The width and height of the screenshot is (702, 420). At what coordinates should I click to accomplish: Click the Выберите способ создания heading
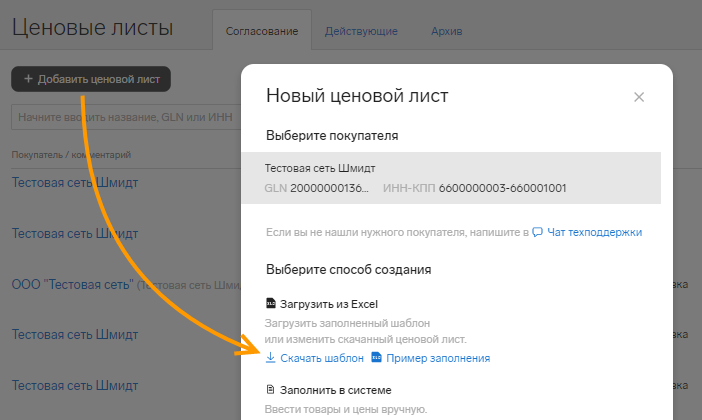349,270
